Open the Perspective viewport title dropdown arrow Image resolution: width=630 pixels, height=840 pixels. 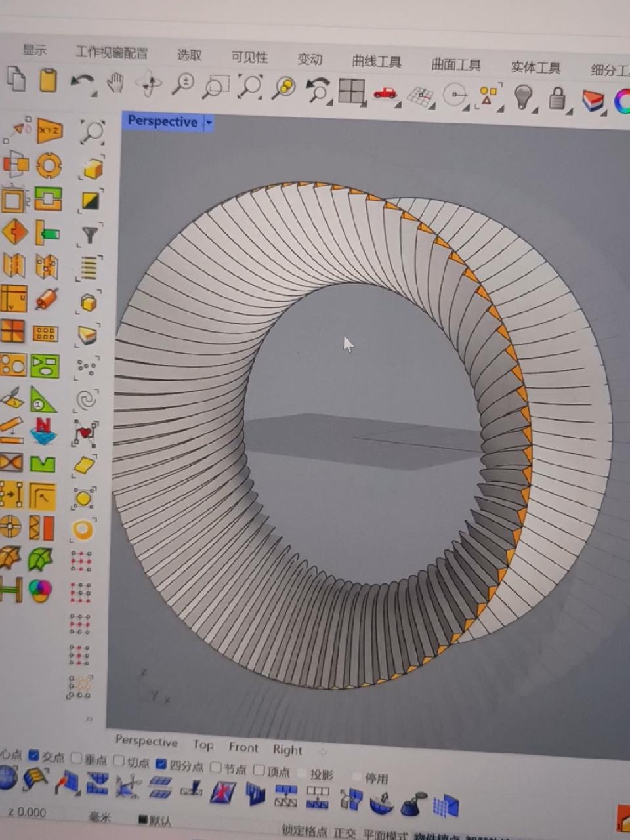coord(209,123)
